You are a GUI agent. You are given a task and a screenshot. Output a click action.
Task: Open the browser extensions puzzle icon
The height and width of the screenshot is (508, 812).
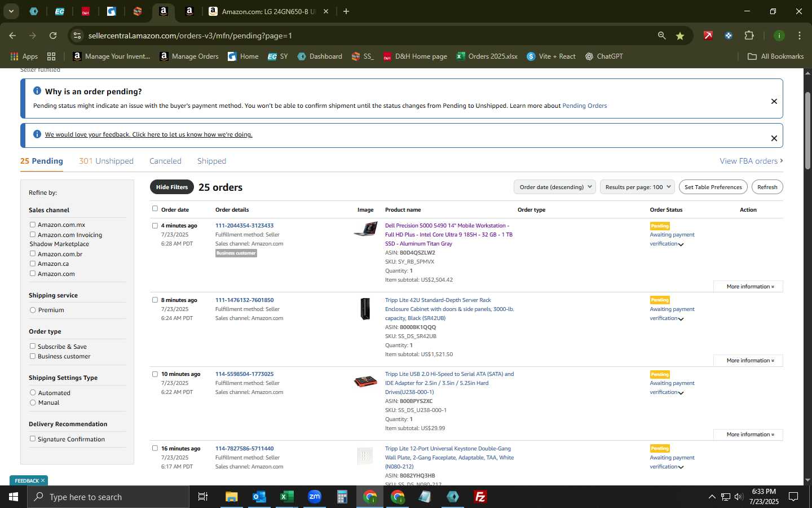point(749,36)
